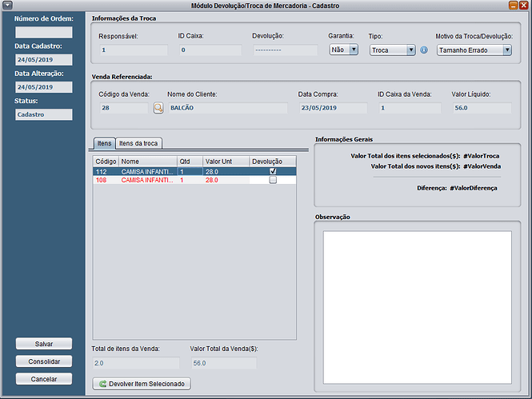532x399 pixels.
Task: Click name cell in row 112
Action: coord(148,172)
